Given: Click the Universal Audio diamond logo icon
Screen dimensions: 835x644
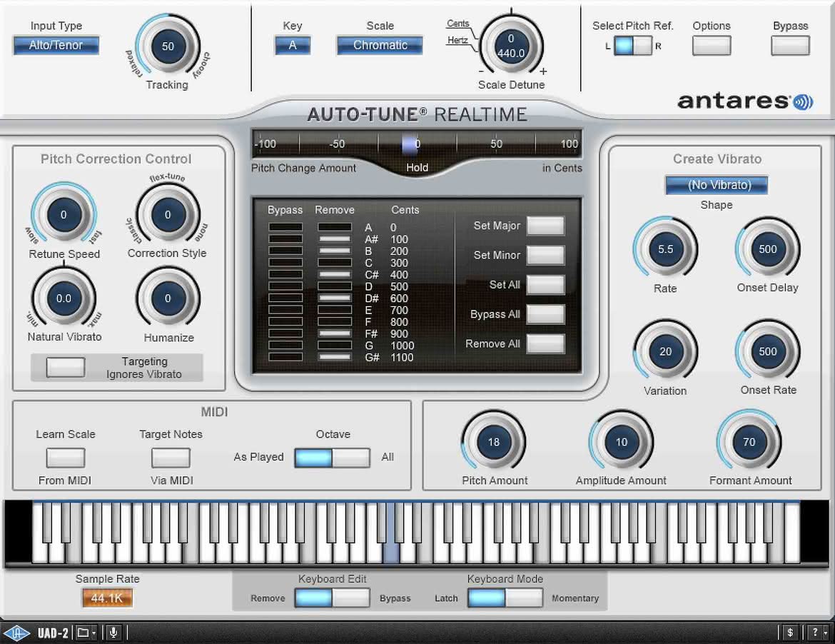Looking at the screenshot, I should 17,633.
